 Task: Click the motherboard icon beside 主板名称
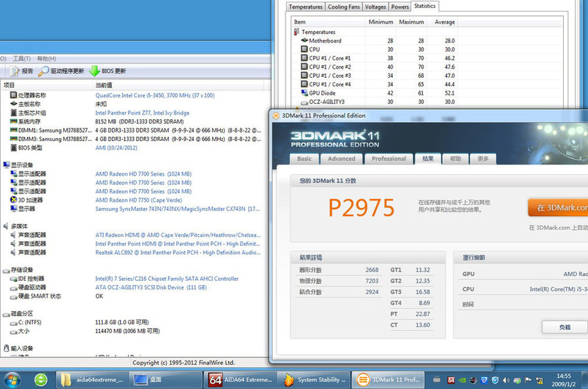(14, 104)
